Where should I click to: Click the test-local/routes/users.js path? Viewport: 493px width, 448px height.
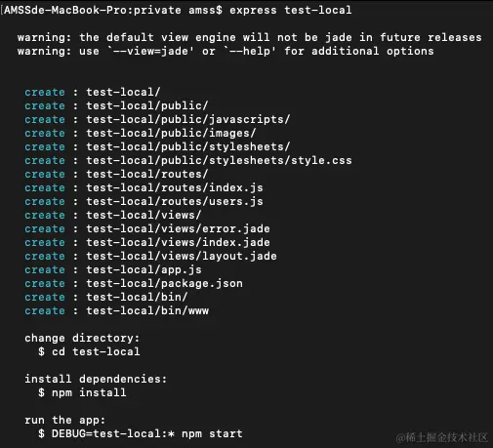175,201
